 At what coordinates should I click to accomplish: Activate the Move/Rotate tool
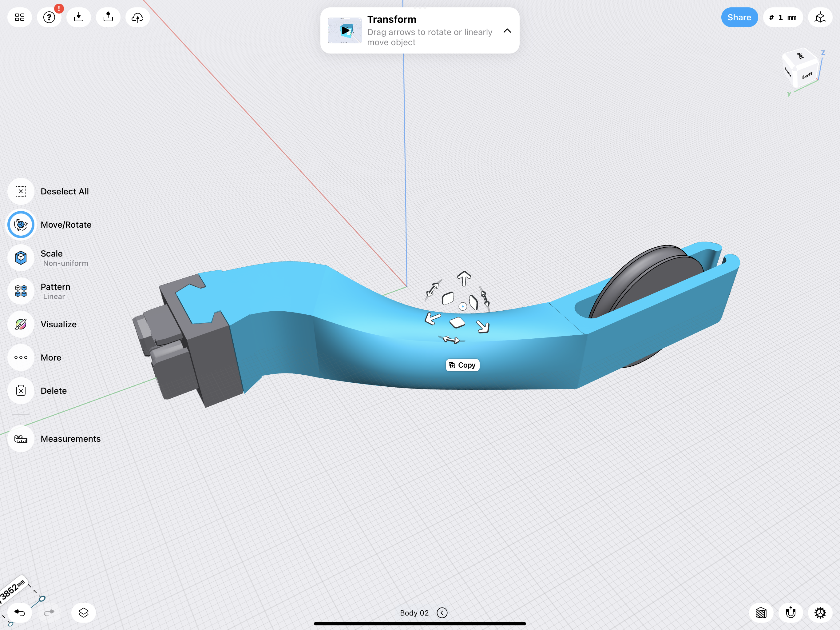click(x=21, y=225)
